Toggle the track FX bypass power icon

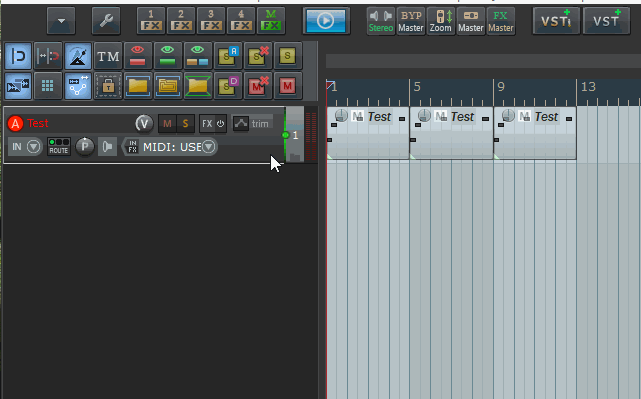pos(220,123)
